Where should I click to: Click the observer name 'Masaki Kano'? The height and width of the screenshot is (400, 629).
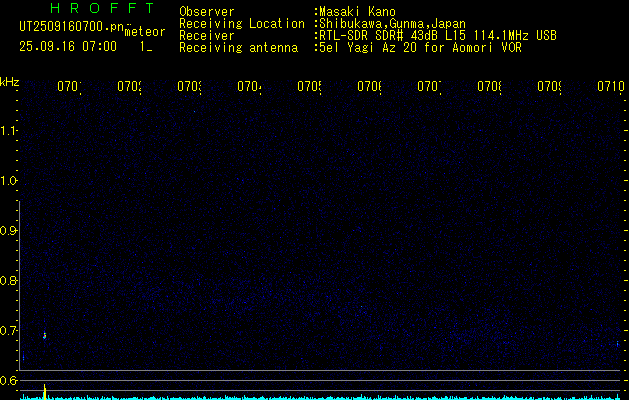357,11
